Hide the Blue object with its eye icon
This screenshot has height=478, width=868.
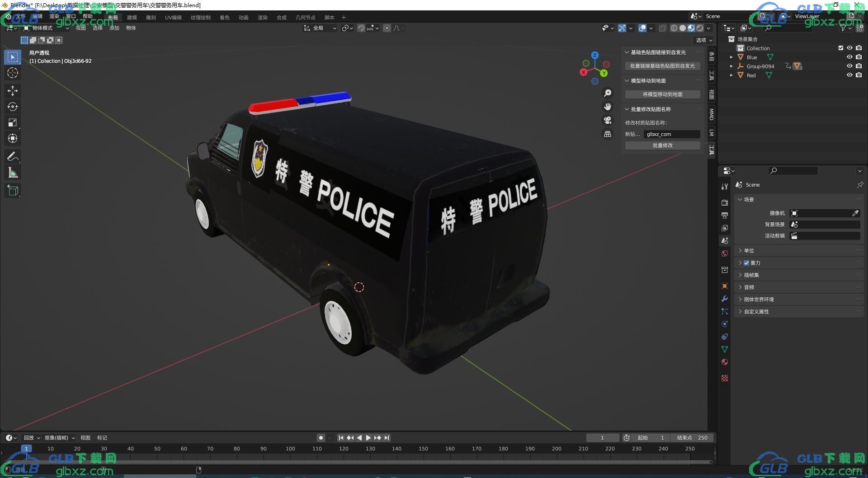tap(849, 57)
